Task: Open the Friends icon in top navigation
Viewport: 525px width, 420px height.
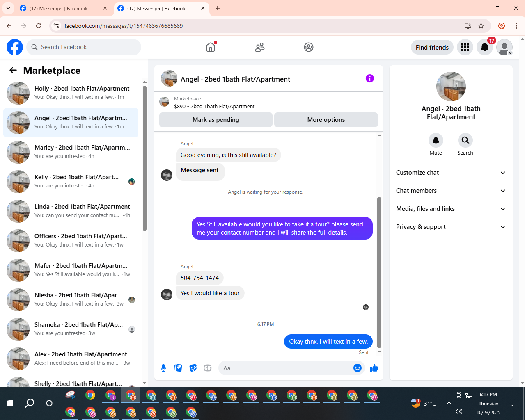Action: (x=260, y=47)
